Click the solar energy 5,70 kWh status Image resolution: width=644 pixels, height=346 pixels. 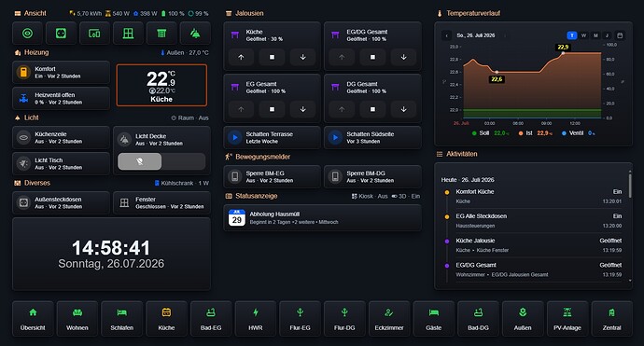pos(86,13)
